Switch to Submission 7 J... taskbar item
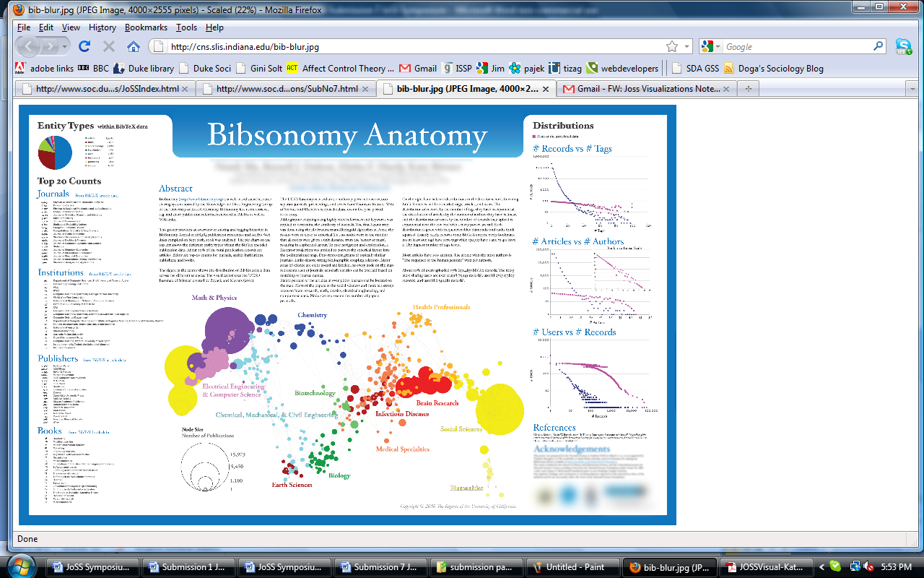Image resolution: width=924 pixels, height=578 pixels. [x=380, y=567]
